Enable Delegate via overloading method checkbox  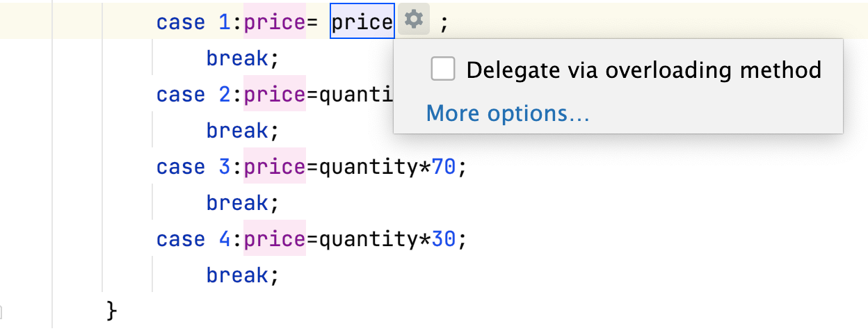(x=443, y=70)
